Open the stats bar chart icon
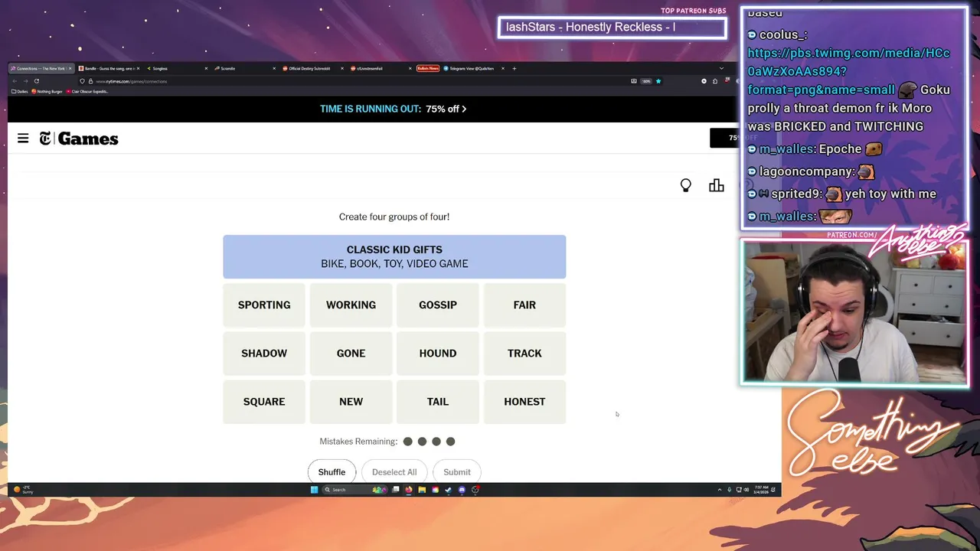Image resolution: width=980 pixels, height=551 pixels. (717, 185)
